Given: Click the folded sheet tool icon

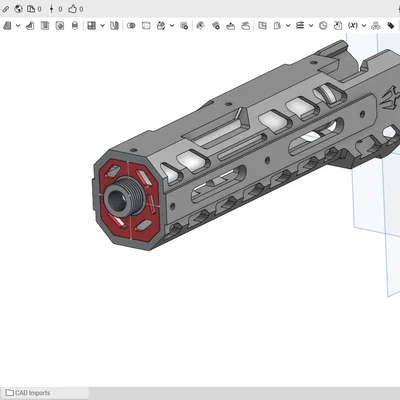Looking at the screenshot, I should tap(277, 26).
